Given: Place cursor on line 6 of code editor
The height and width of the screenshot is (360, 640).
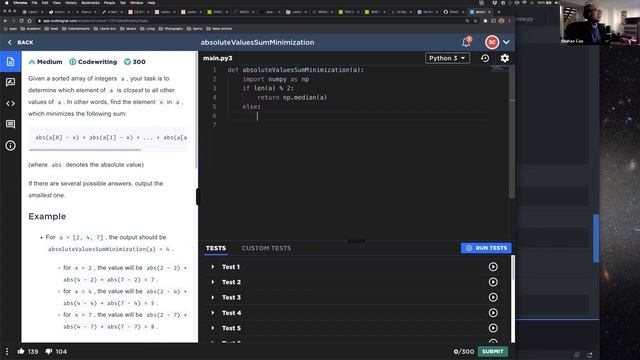Looking at the screenshot, I should click(x=357, y=116).
